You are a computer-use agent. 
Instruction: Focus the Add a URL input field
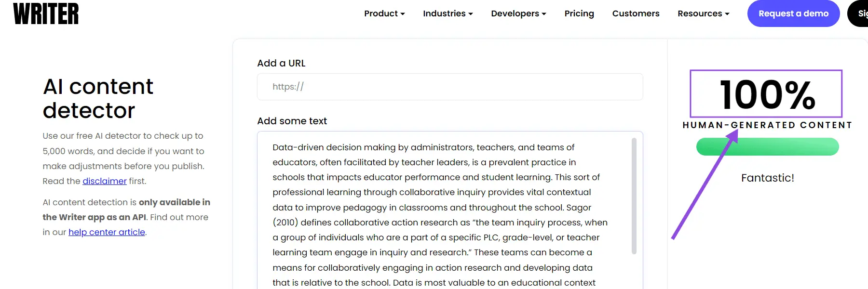tap(449, 87)
